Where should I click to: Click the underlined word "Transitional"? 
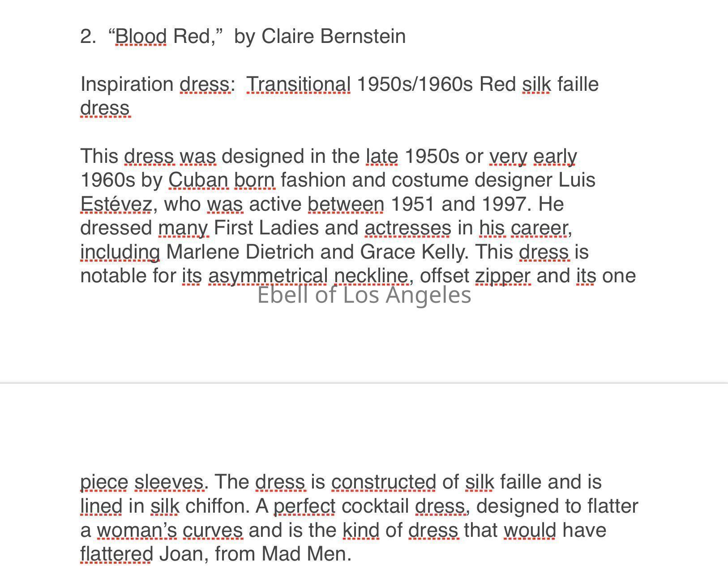click(299, 84)
